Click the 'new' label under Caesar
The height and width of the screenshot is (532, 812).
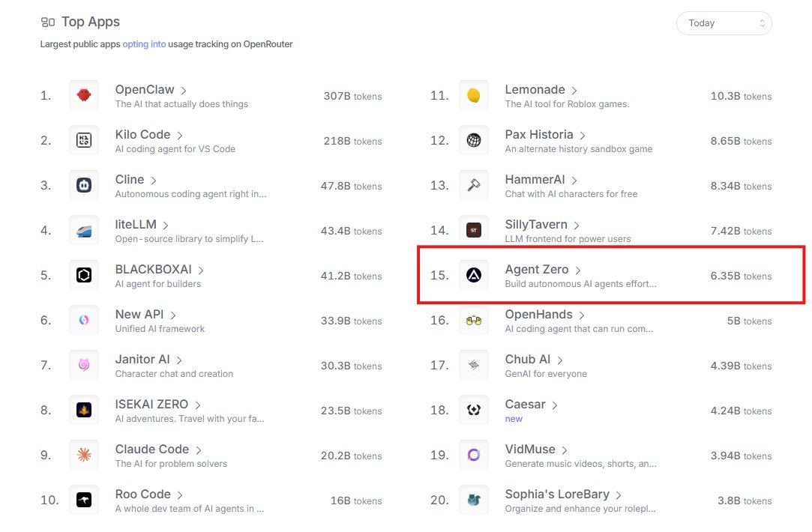click(514, 419)
